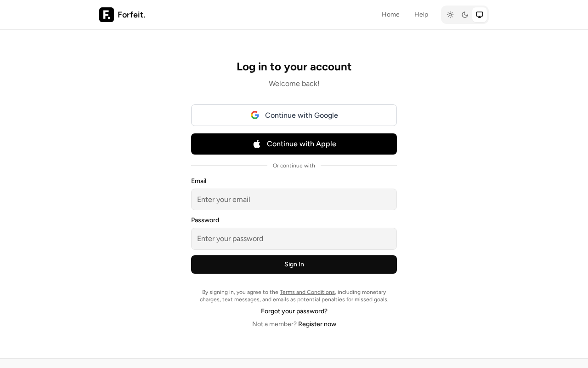The width and height of the screenshot is (588, 368).
Task: Open the Help page
Action: coord(421,15)
